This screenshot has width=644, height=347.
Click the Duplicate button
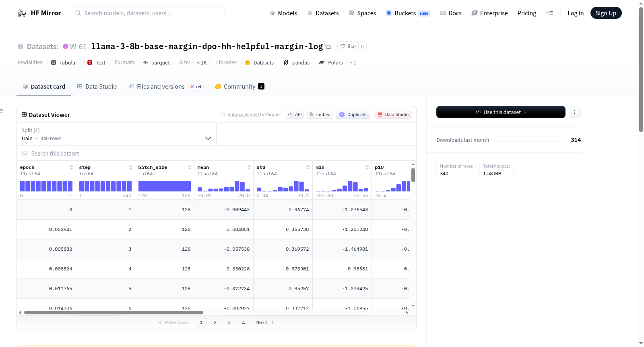coord(353,114)
